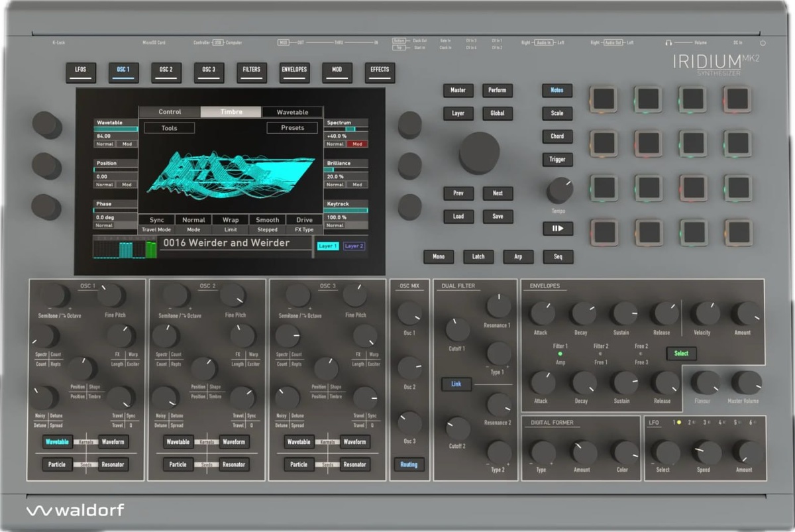The width and height of the screenshot is (795, 532).
Task: Click the power icon at top right
Action: click(763, 42)
